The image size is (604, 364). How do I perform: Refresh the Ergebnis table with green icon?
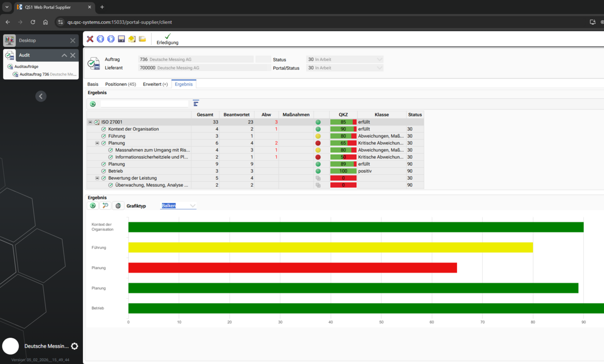(x=93, y=104)
